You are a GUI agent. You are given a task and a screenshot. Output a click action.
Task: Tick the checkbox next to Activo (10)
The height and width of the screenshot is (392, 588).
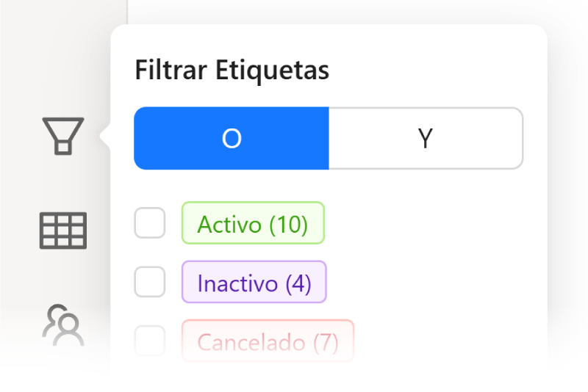pyautogui.click(x=150, y=222)
